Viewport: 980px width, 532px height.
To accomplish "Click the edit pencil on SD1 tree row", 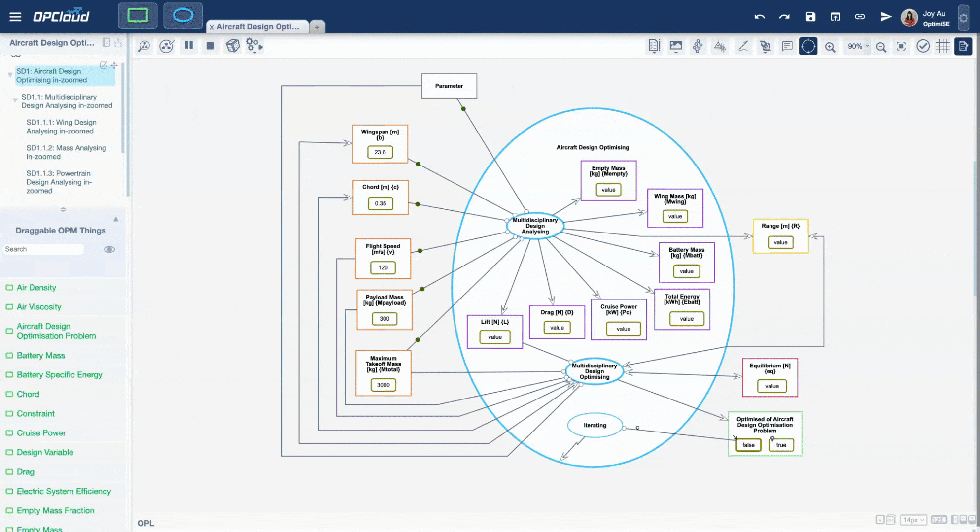I will [x=104, y=65].
